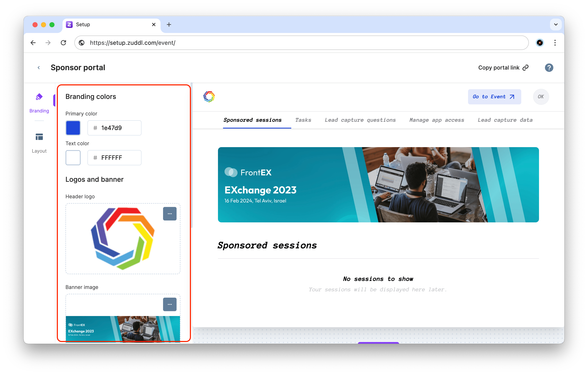
Task: Open the header logo options menu
Action: click(x=170, y=214)
